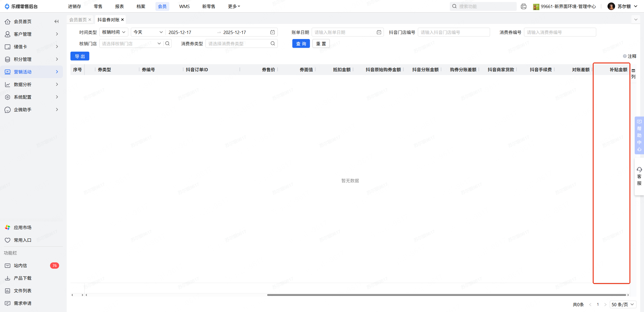This screenshot has height=312, width=644.
Task: Click the 导出 export button
Action: [80, 56]
